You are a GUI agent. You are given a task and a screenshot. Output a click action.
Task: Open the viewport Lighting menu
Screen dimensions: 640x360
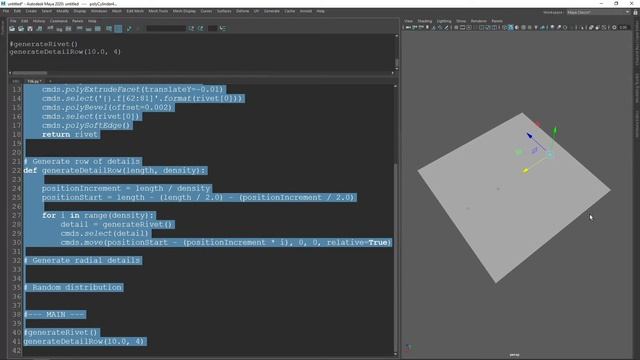[444, 21]
